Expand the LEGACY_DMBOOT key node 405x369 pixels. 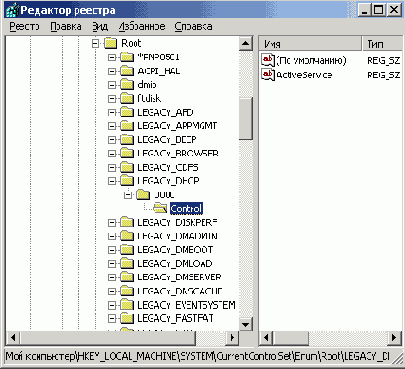[112, 250]
